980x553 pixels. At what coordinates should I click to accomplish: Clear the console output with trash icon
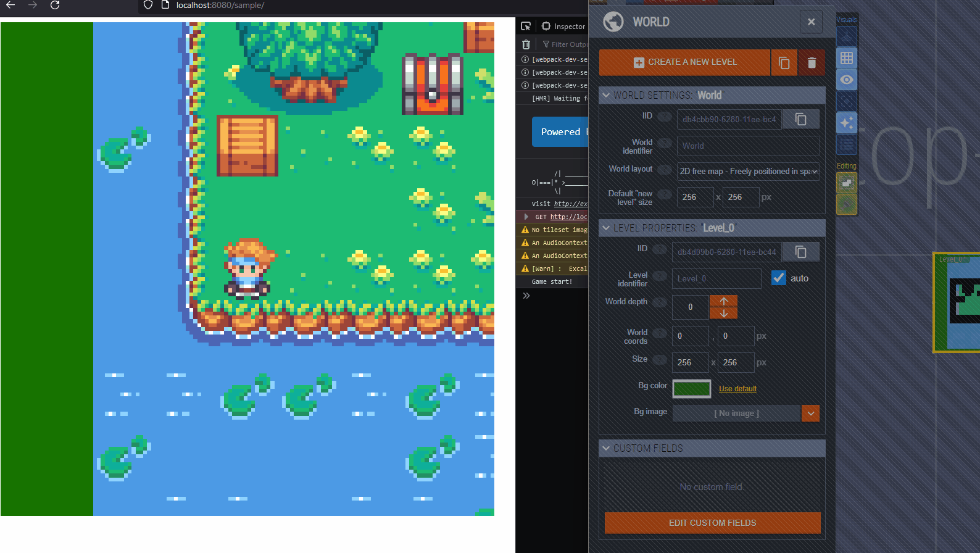526,44
